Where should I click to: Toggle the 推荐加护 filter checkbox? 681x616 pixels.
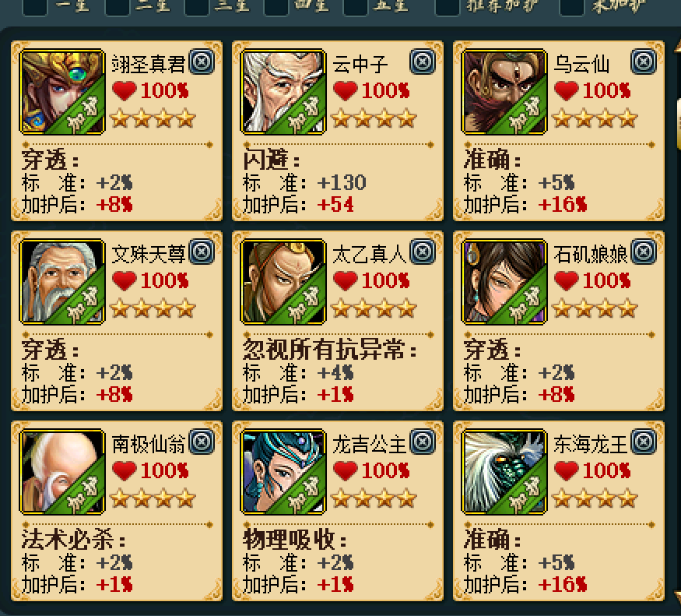click(448, 7)
